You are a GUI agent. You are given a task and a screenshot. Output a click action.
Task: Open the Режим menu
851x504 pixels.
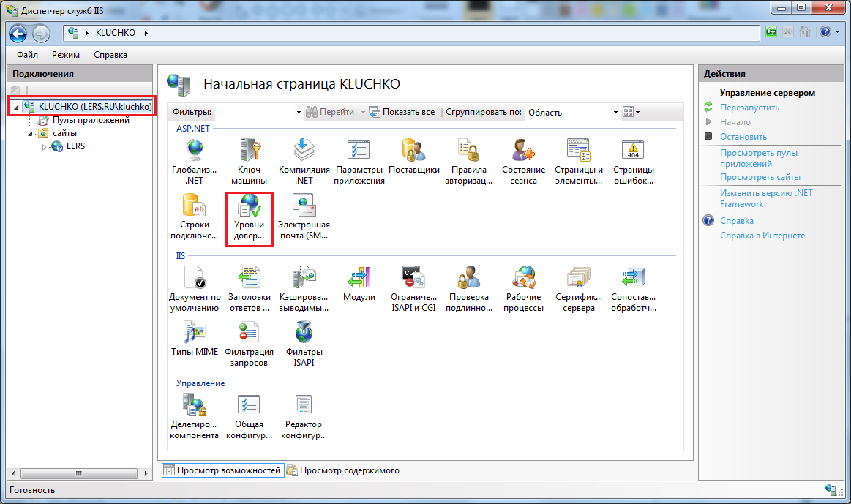coord(66,55)
